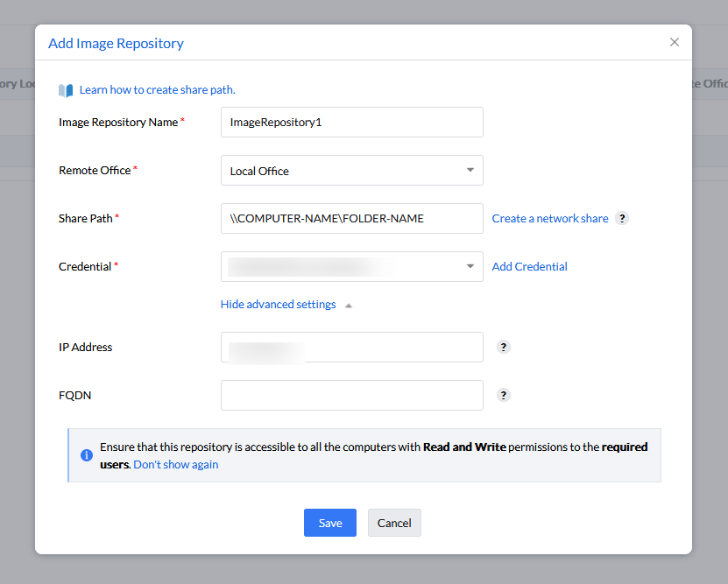Click the Image Repository Name text field

point(351,122)
